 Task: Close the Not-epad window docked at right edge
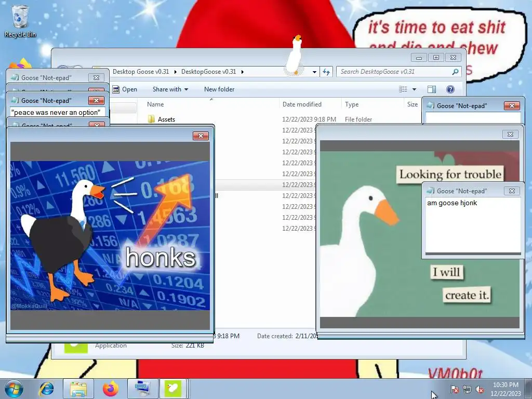(x=512, y=106)
